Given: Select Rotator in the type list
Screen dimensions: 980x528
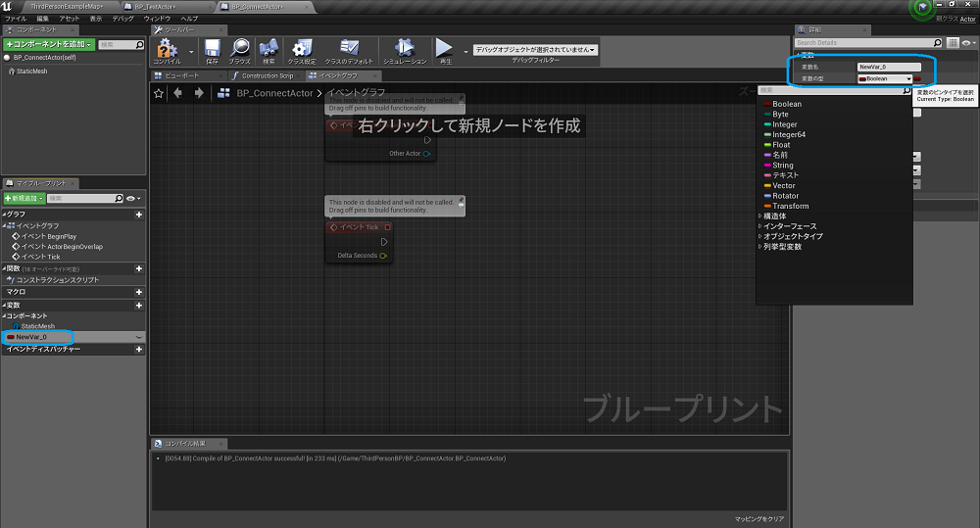Looking at the screenshot, I should [x=785, y=196].
